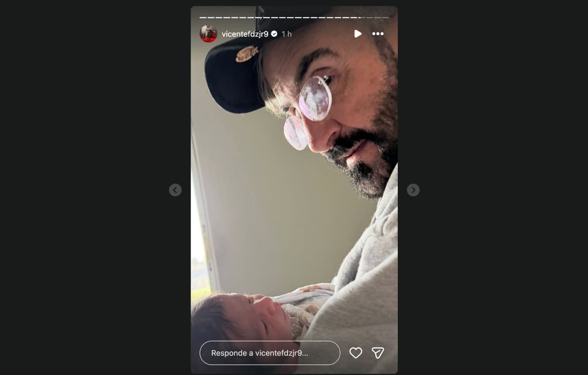The image size is (588, 375).
Task: Select the first story progress bar segment
Action: click(x=203, y=17)
